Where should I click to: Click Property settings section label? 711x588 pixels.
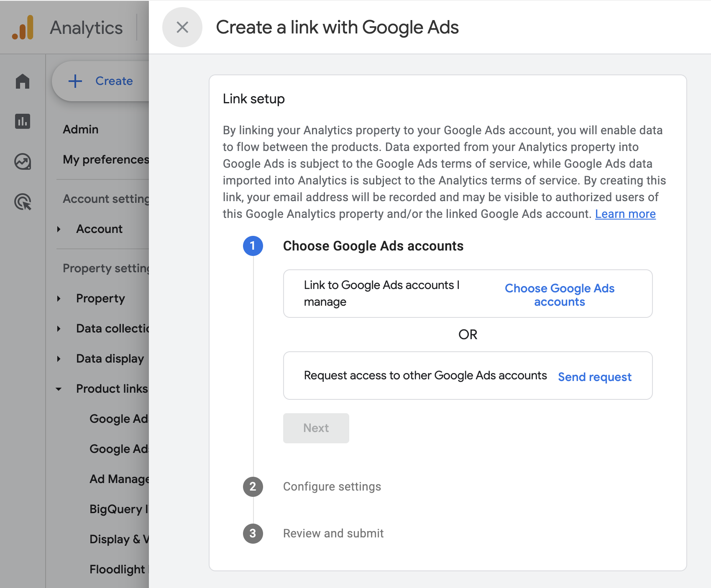pyautogui.click(x=106, y=268)
